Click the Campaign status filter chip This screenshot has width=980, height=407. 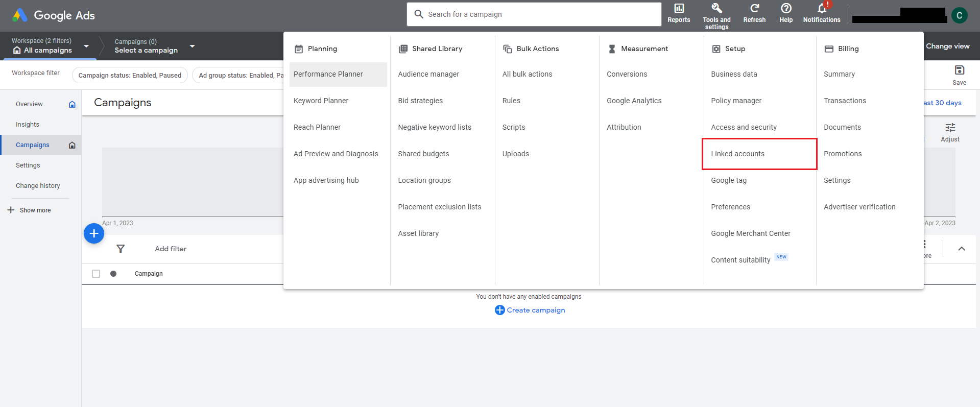click(x=130, y=75)
